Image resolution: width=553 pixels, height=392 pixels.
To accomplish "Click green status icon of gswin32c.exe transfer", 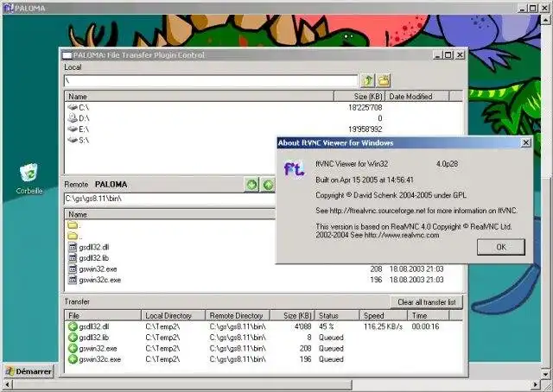I will coord(73,359).
